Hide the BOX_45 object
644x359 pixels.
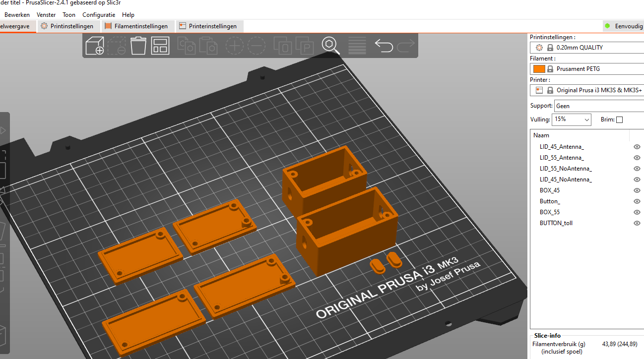[637, 190]
